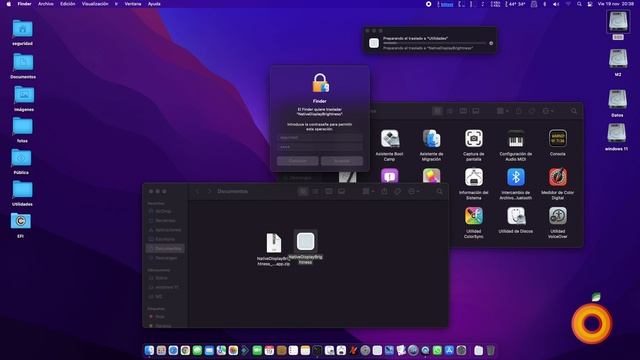The height and width of the screenshot is (360, 640).
Task: Click the tag button in Documentos toolbar
Action: [x=397, y=191]
